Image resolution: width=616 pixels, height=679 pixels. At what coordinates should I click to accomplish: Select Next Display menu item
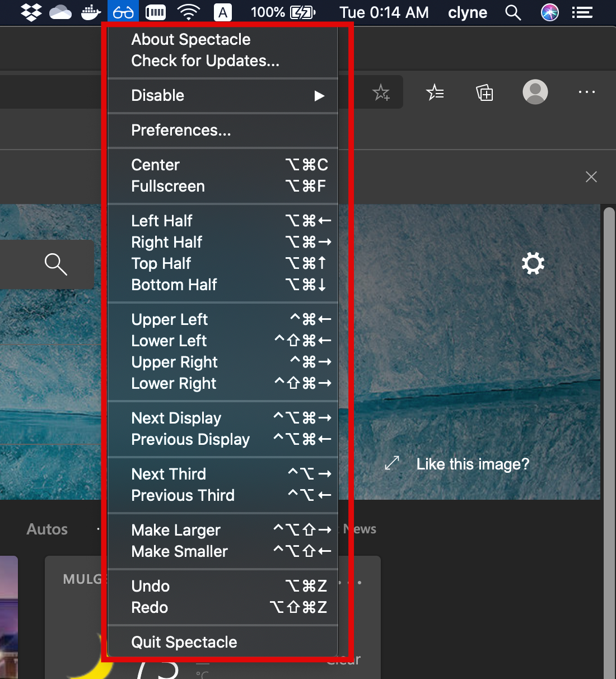coord(223,418)
